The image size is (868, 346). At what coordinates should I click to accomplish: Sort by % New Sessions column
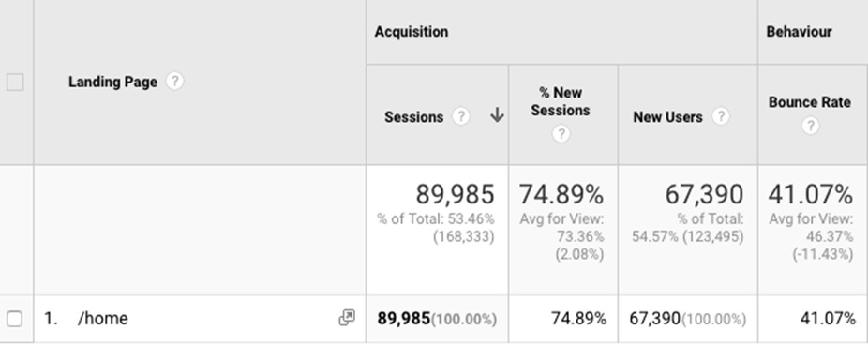pos(561,101)
